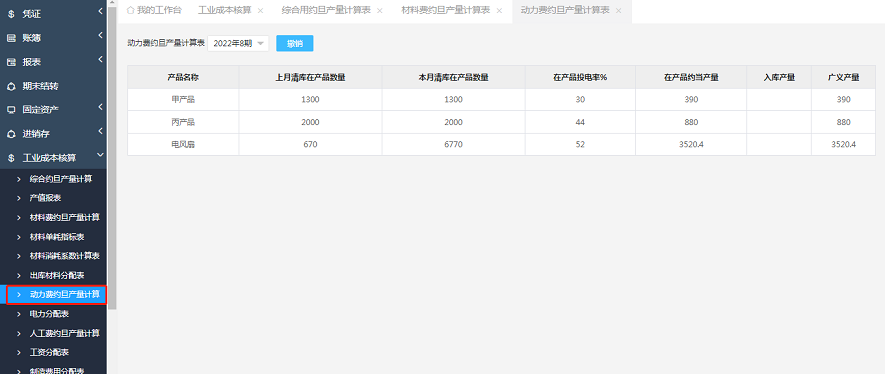Click 880 under 广义产量 column
Screen dimensions: 885x374
844,122
